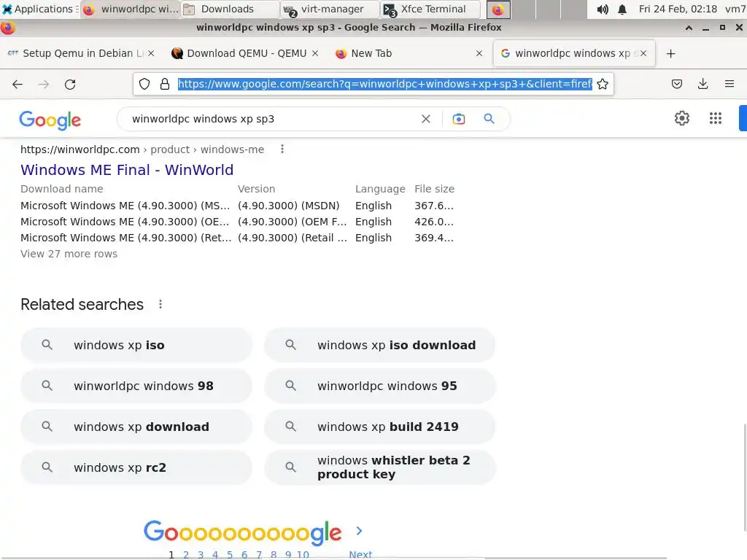Search related: windows whistler beta 2 product key
Image resolution: width=747 pixels, height=560 pixels.
379,467
